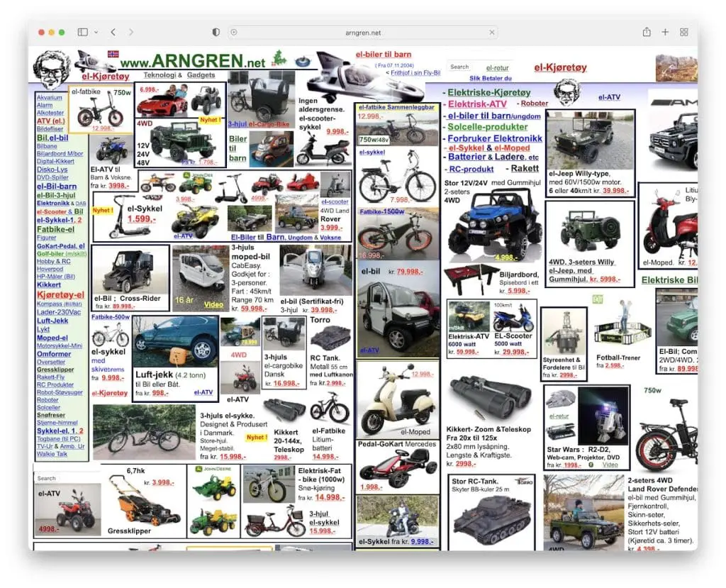The width and height of the screenshot is (726, 588).
Task: Open the Share icon in toolbar
Action: click(x=647, y=32)
